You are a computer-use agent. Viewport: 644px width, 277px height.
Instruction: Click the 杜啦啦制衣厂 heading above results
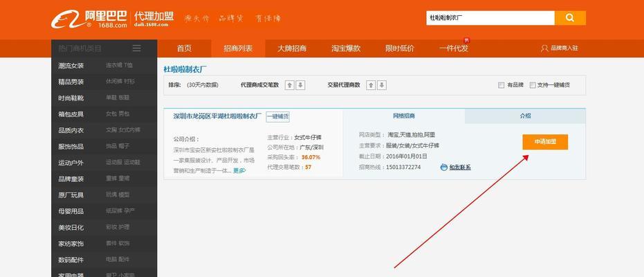pyautogui.click(x=185, y=69)
